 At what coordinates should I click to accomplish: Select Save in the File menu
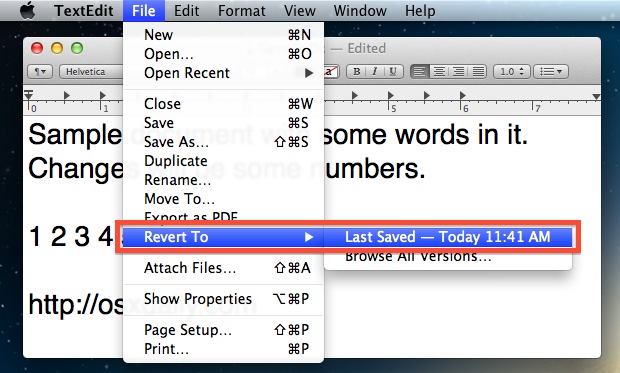[223, 123]
